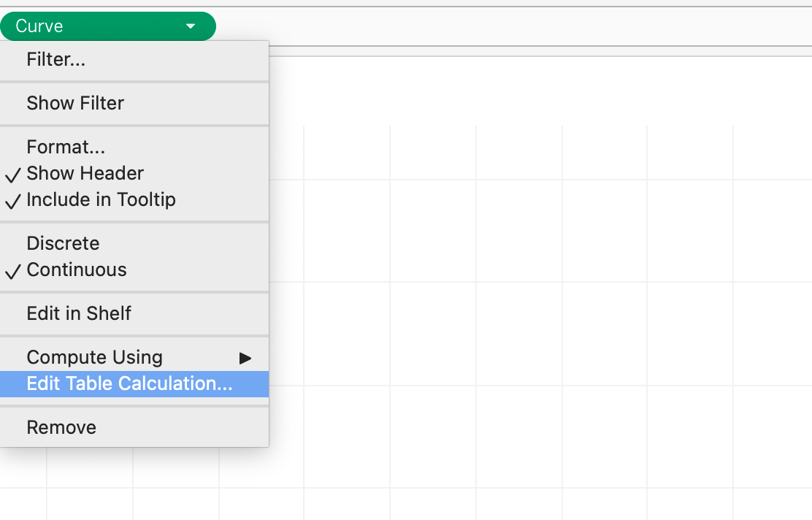Open Edit Table Calculation...
The width and height of the screenshot is (812, 520).
(129, 383)
